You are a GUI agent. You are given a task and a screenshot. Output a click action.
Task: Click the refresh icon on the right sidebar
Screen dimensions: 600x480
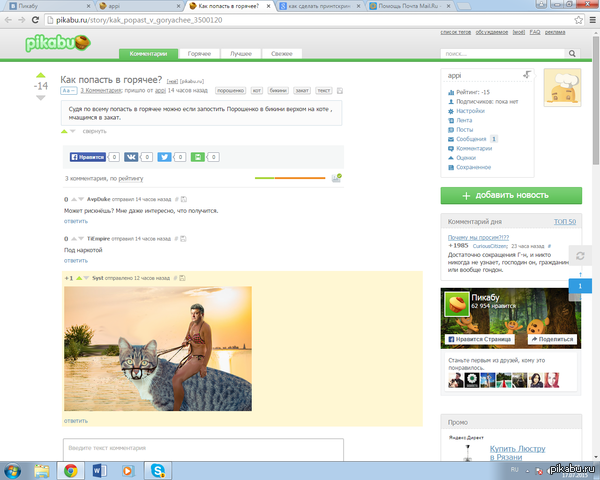click(580, 257)
